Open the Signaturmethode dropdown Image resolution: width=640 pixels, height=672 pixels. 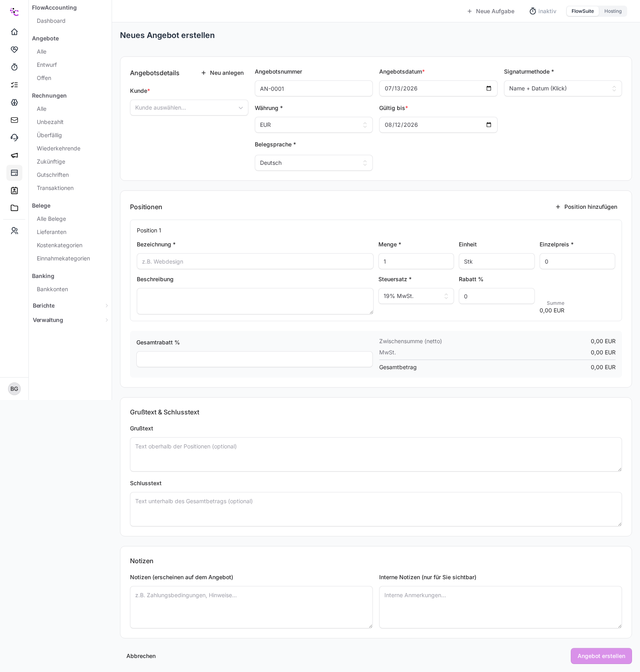[563, 88]
